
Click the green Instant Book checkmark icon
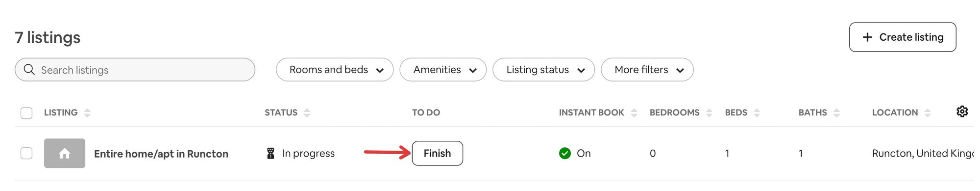[x=565, y=153]
